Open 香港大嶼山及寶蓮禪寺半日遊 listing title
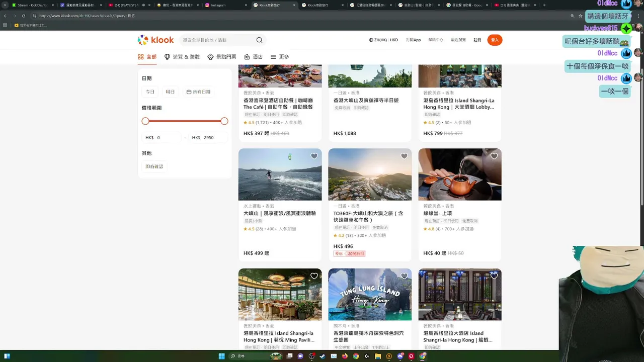 pos(366,100)
